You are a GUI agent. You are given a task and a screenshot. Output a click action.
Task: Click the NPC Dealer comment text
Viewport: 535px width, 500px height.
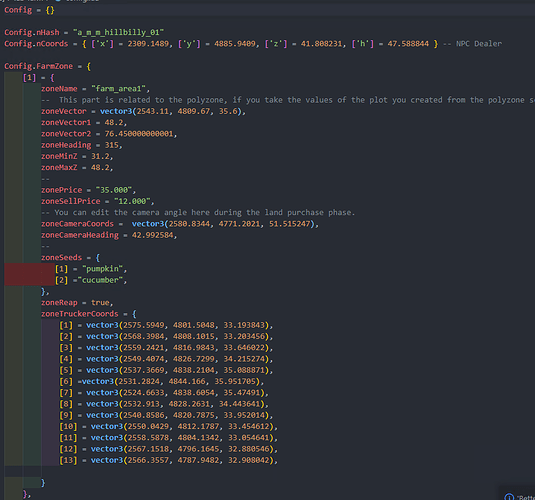(472, 44)
